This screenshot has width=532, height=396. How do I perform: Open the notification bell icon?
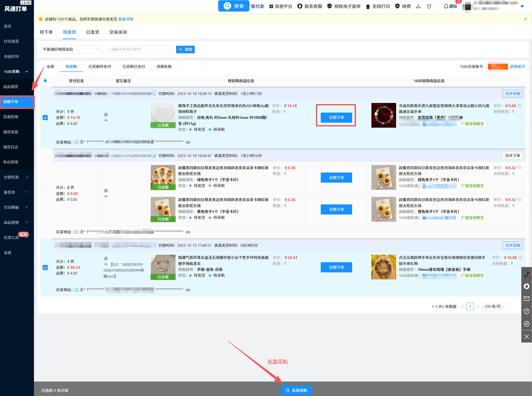click(446, 6)
